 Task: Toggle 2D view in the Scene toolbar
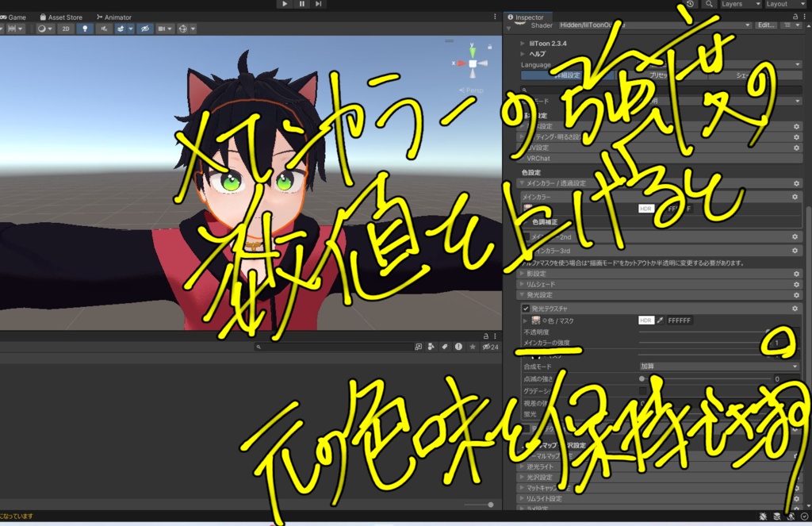pos(66,29)
